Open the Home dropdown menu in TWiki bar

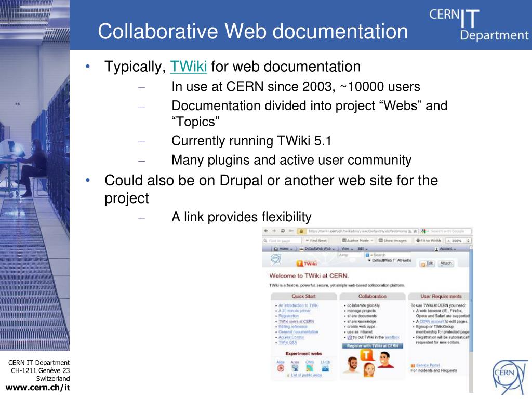tap(284, 249)
